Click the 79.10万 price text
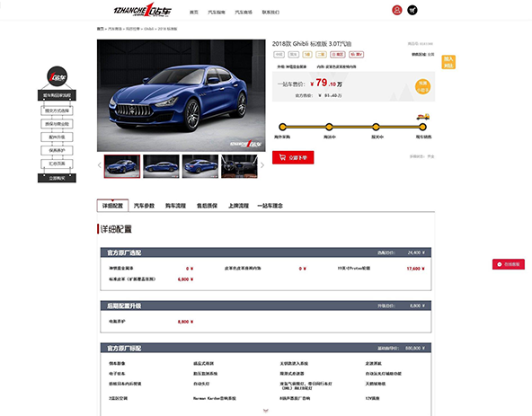 point(326,84)
